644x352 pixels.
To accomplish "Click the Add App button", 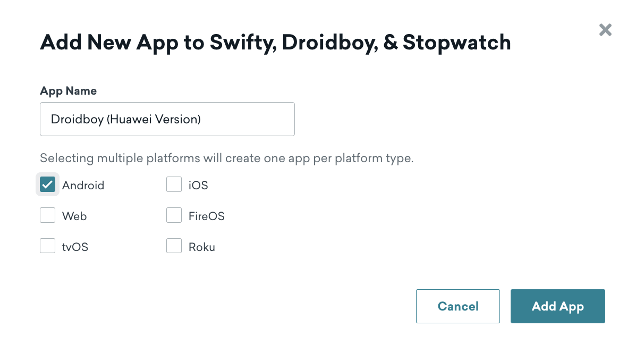I will click(558, 306).
